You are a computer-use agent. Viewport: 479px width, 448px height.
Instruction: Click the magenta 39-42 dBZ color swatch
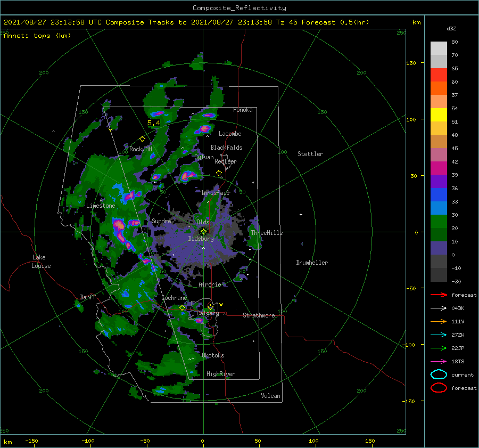(x=439, y=168)
